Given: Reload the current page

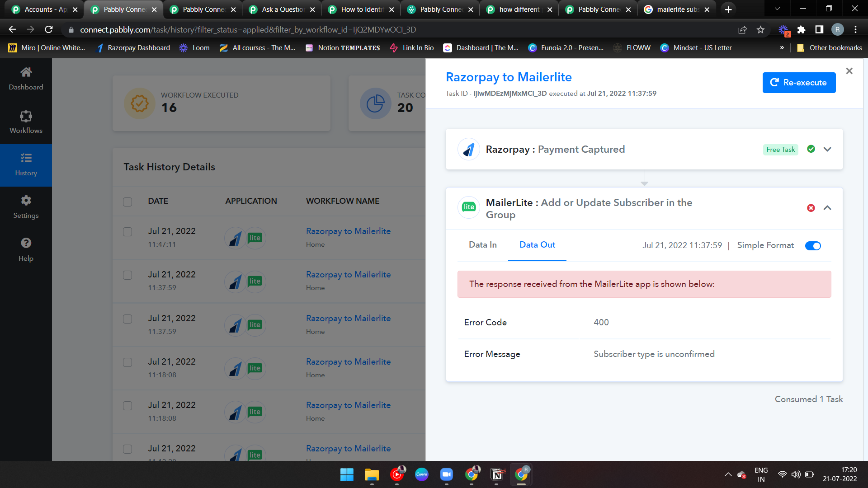Looking at the screenshot, I should coord(49,29).
